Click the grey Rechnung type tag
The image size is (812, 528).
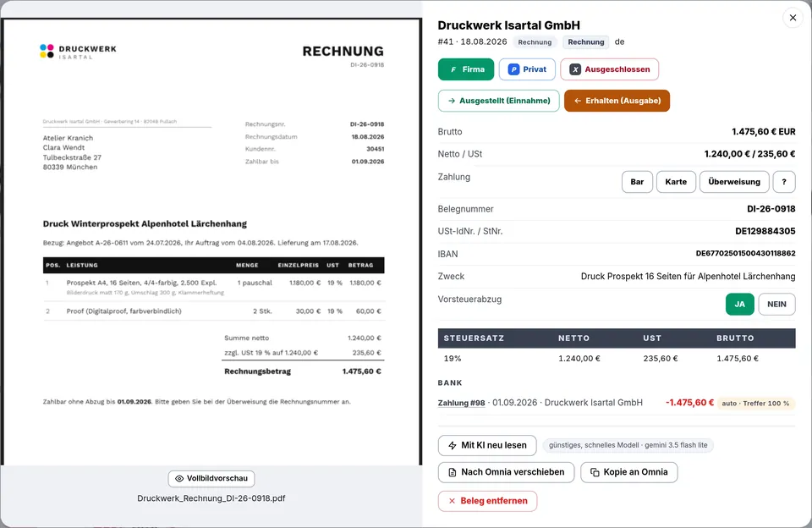(x=535, y=42)
